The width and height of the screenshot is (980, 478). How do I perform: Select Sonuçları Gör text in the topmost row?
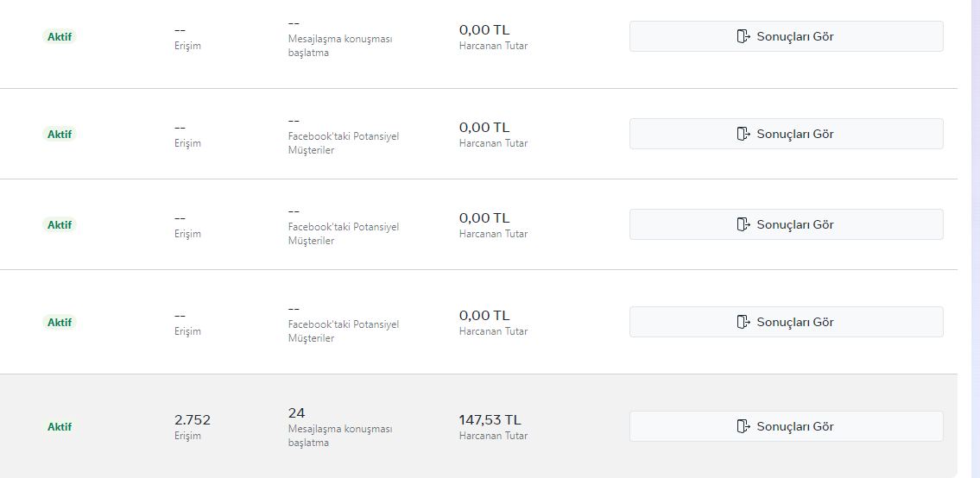point(795,36)
